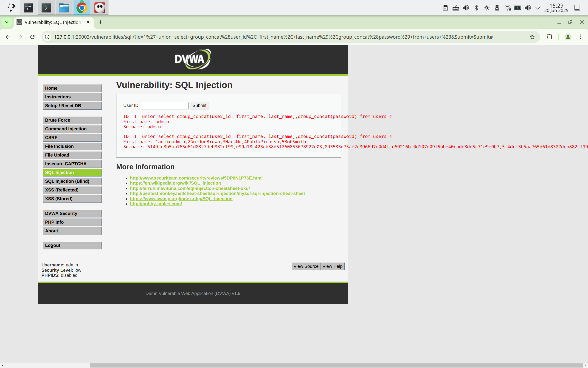
Task: Open the bobby-tables.com link
Action: click(156, 204)
